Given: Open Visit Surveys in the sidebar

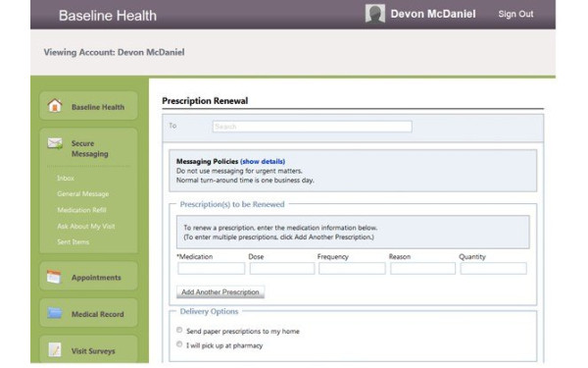Looking at the screenshot, I should click(88, 349).
